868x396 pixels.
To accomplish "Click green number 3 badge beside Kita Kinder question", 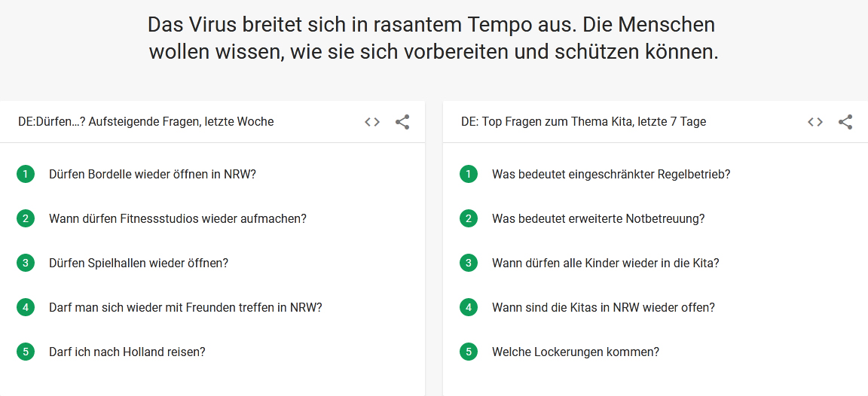I will (x=469, y=263).
